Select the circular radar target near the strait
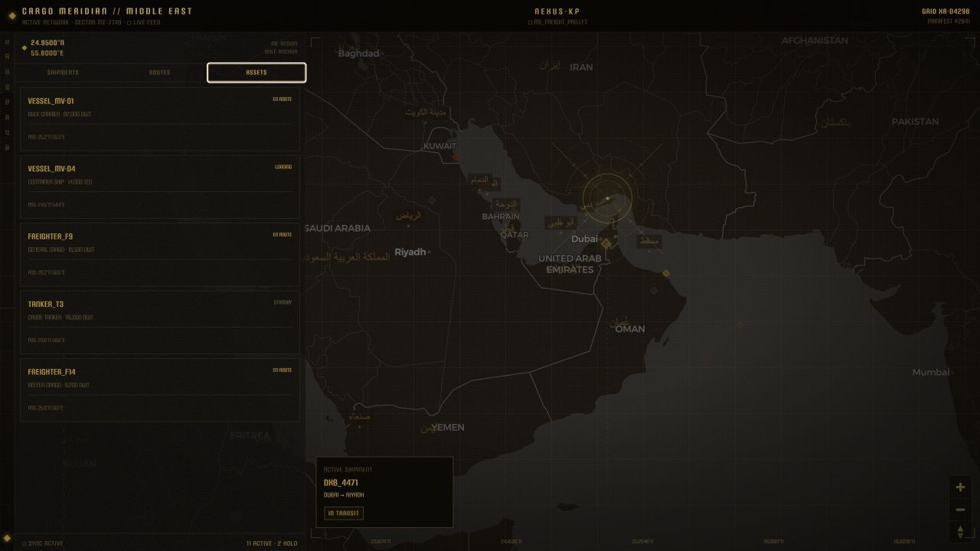Viewport: 980px width, 551px height. click(x=608, y=198)
